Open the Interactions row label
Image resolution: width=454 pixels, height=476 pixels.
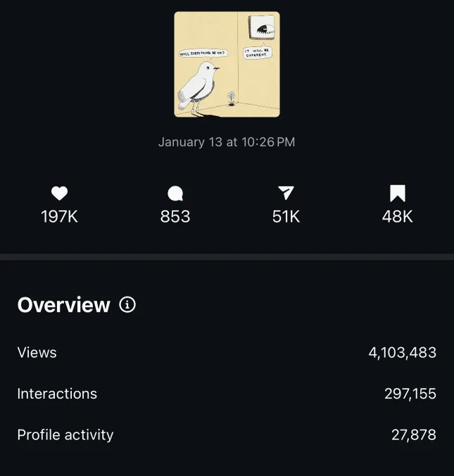57,394
